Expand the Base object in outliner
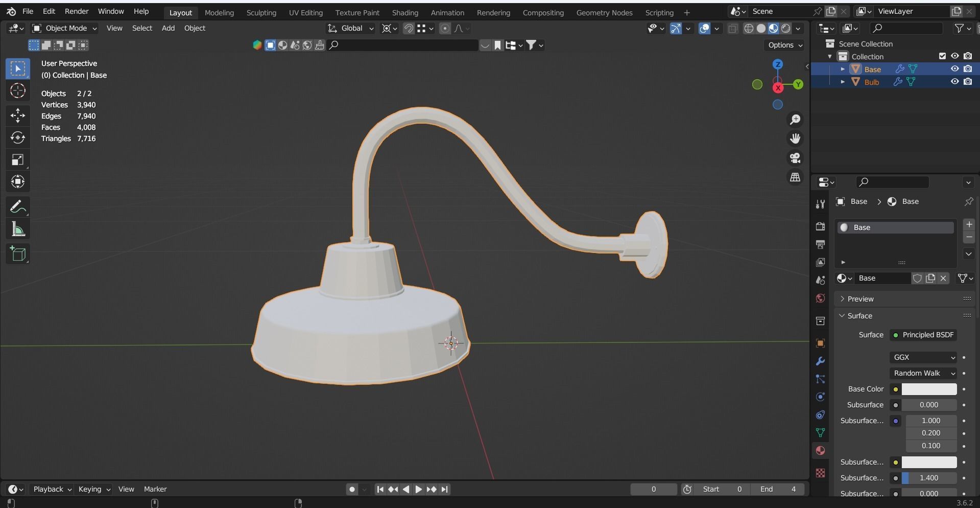This screenshot has width=980, height=508. [842, 69]
